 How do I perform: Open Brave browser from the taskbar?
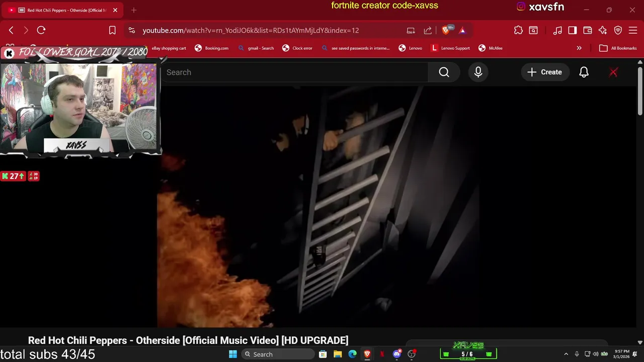367,354
